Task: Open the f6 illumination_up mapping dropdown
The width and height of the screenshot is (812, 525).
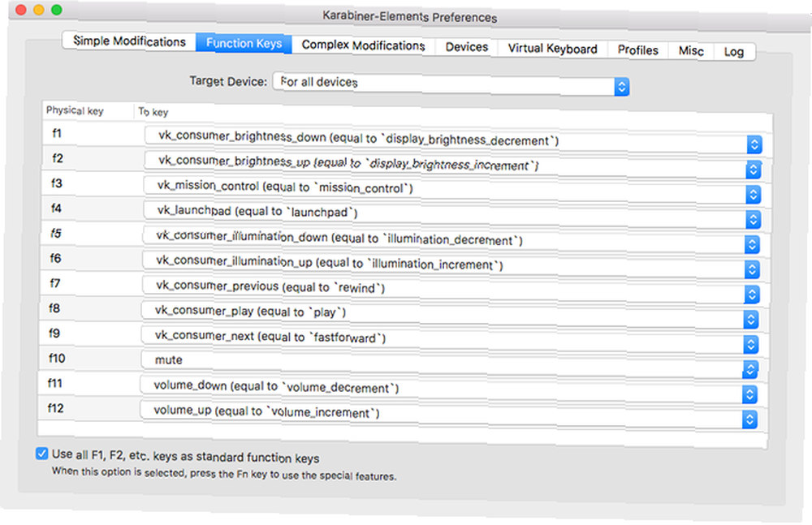Action: [450, 264]
